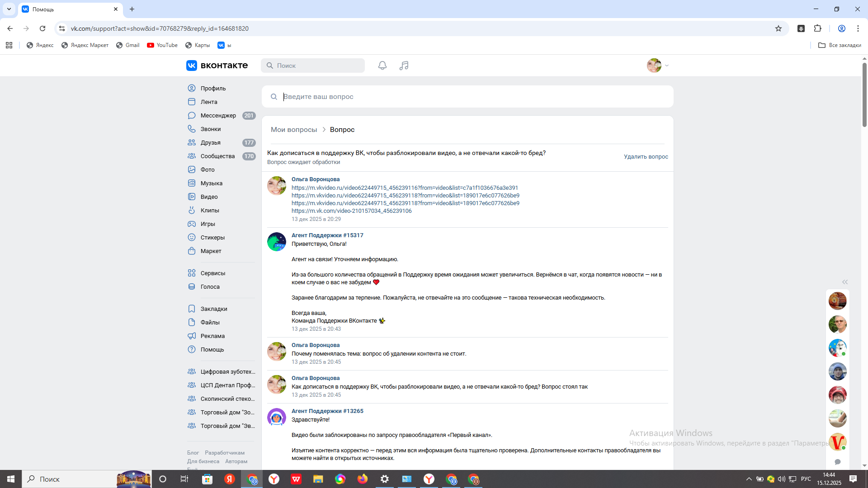868x488 pixels.
Task: Open the Chrome extensions puzzle icon
Action: click(817, 28)
